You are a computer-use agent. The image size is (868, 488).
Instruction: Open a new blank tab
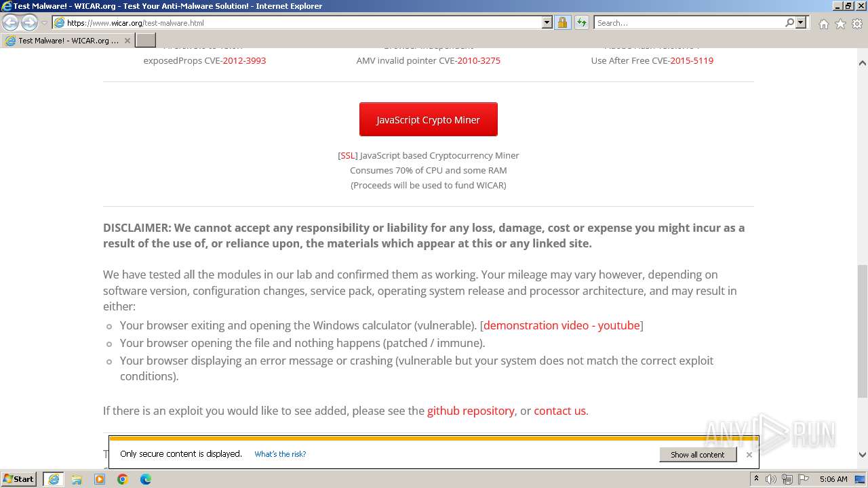pos(146,41)
